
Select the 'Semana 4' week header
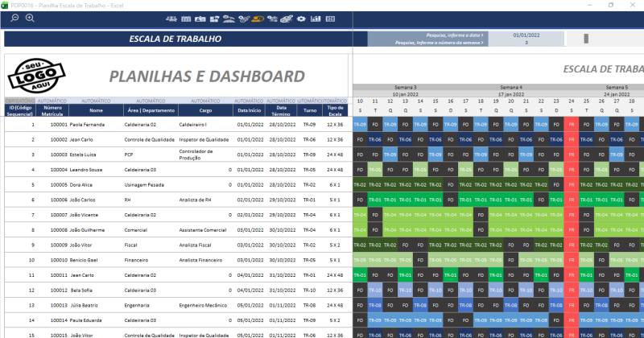510,87
